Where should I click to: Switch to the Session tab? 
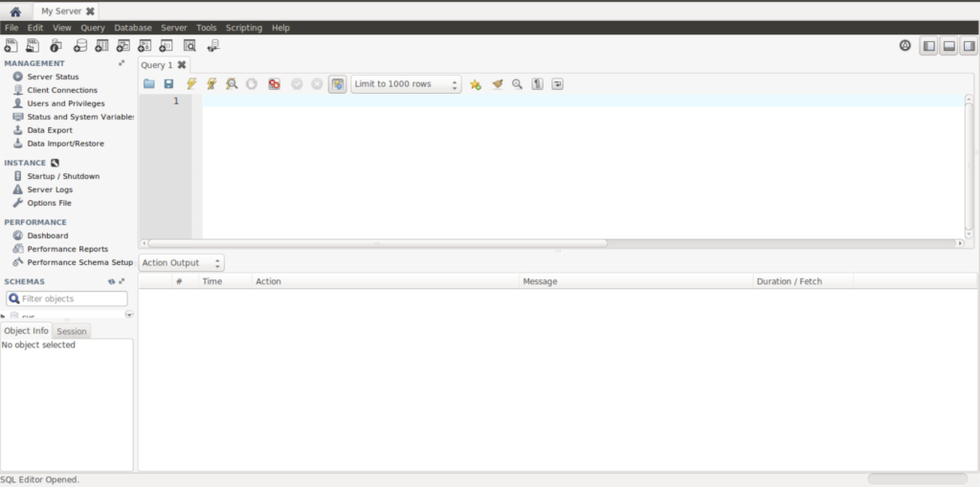tap(72, 331)
